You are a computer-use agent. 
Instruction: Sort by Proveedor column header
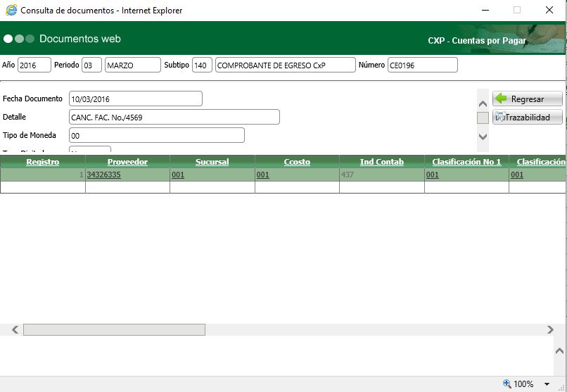point(127,162)
